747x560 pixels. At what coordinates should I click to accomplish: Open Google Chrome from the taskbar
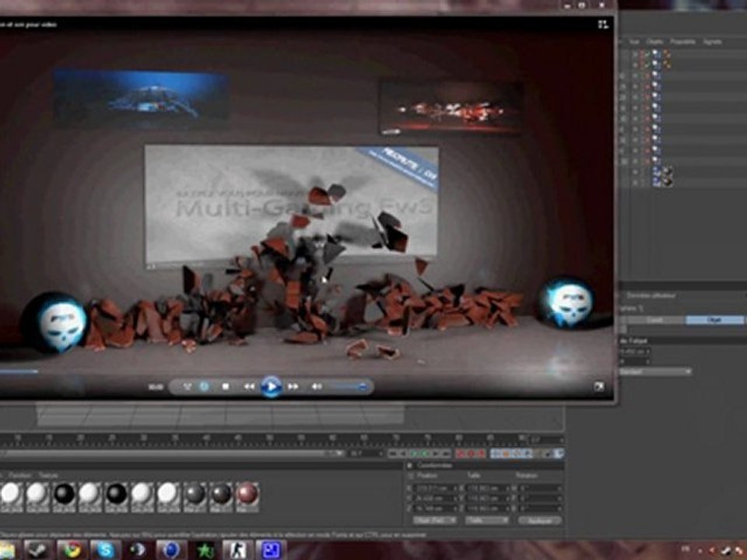pyautogui.click(x=71, y=551)
